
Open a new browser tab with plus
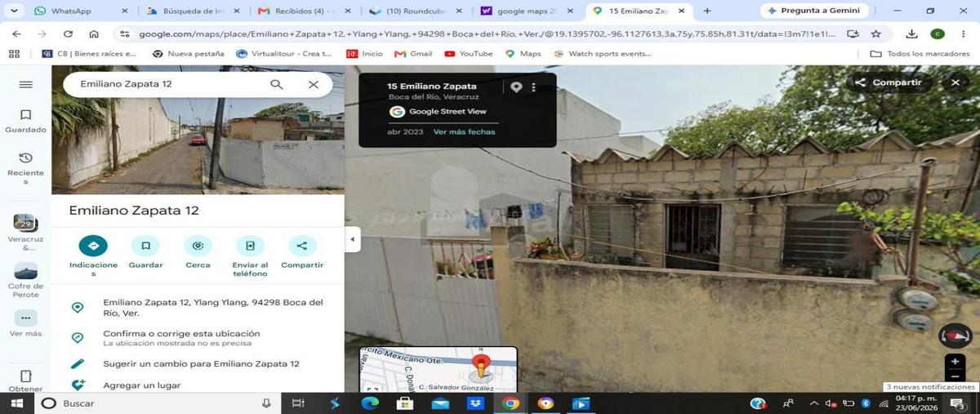coord(707,11)
